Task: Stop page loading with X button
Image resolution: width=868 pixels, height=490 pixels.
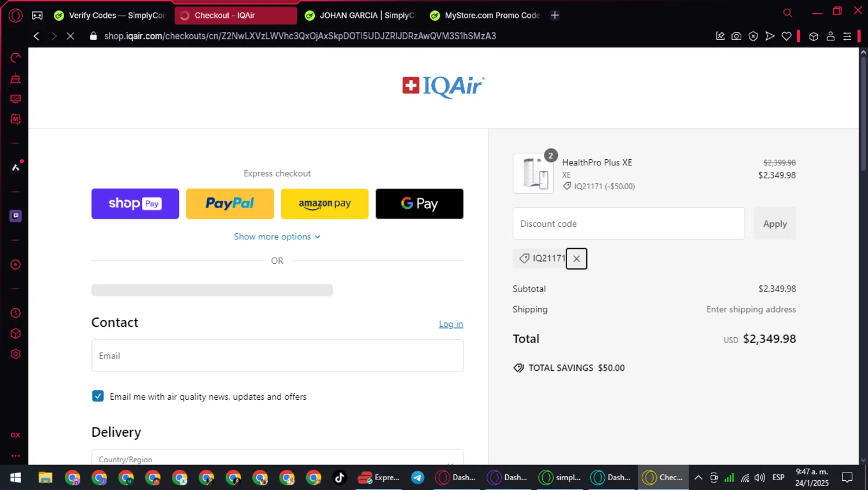Action: coord(70,36)
